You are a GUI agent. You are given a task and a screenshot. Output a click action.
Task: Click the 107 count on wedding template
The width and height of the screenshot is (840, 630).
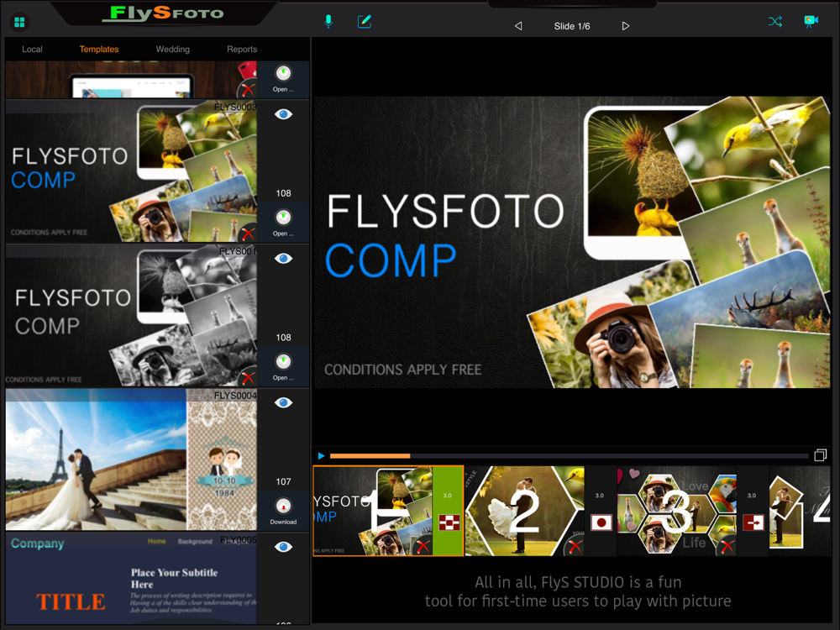(x=283, y=481)
